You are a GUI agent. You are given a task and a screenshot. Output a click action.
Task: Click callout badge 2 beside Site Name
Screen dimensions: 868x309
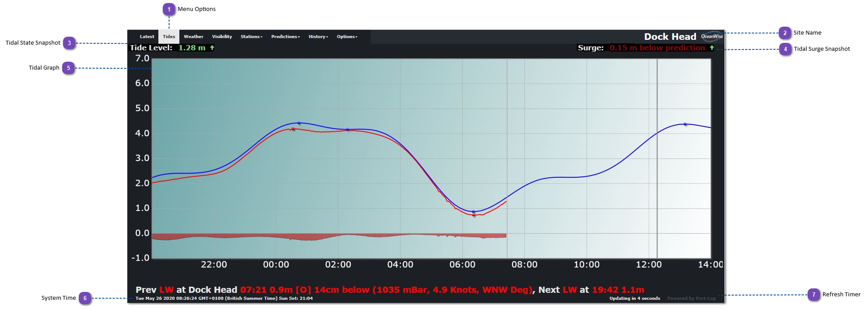coord(785,33)
